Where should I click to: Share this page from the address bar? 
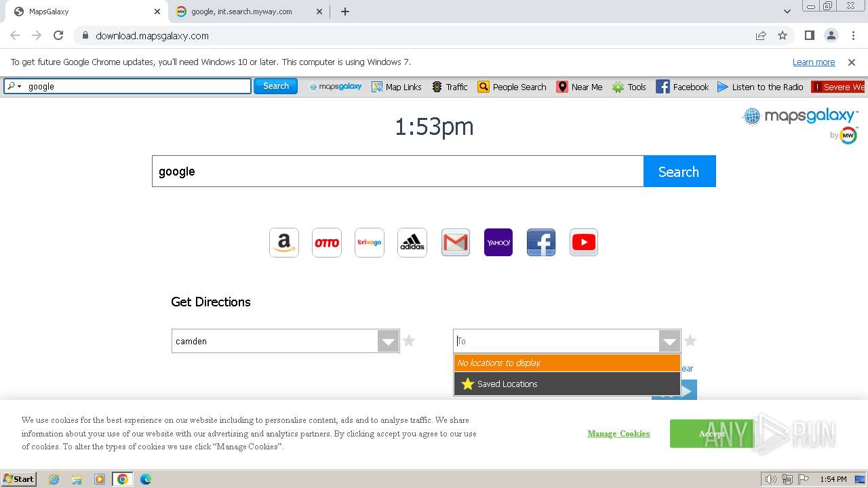pyautogui.click(x=761, y=35)
